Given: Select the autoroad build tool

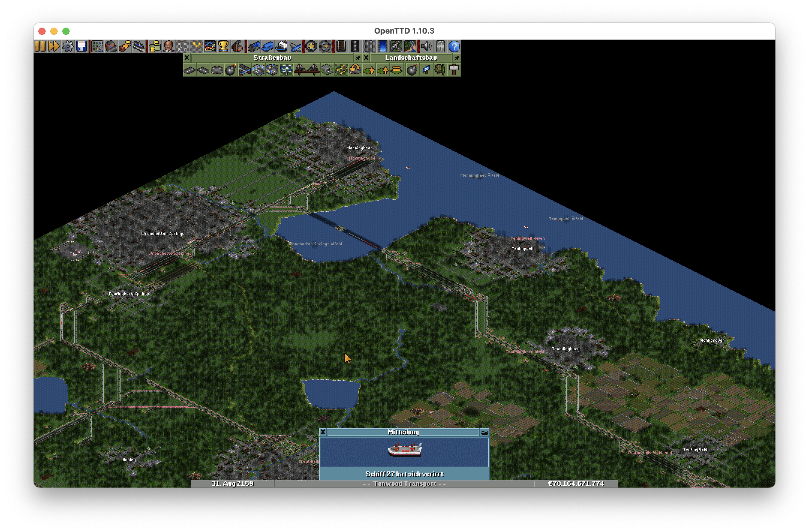Looking at the screenshot, I should [217, 70].
